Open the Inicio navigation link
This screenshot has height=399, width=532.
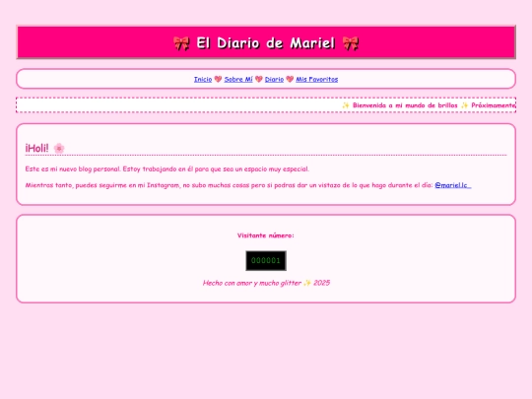[x=203, y=79]
